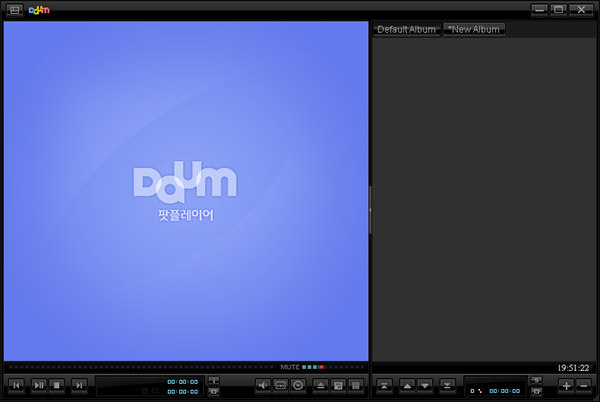
Task: Adjust the volume level bar
Action: [x=332, y=367]
